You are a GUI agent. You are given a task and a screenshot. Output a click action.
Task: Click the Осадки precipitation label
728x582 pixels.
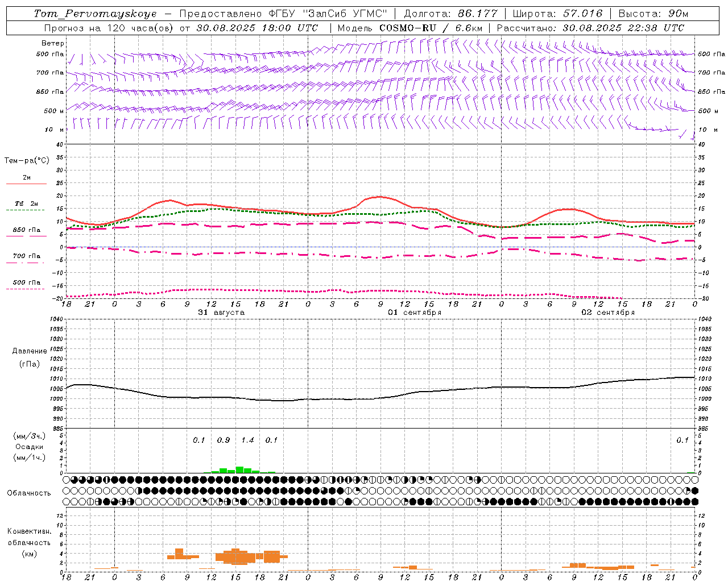click(x=30, y=447)
